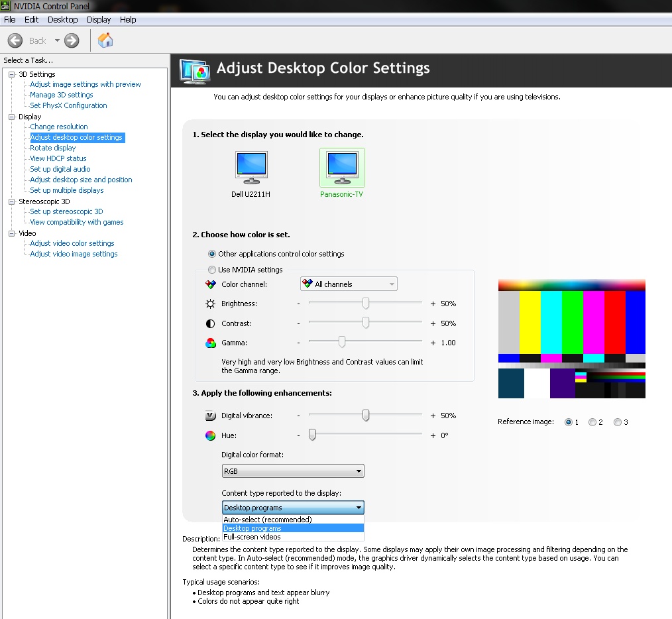Click the Hue slider handle
Image resolution: width=672 pixels, height=619 pixels.
click(312, 435)
